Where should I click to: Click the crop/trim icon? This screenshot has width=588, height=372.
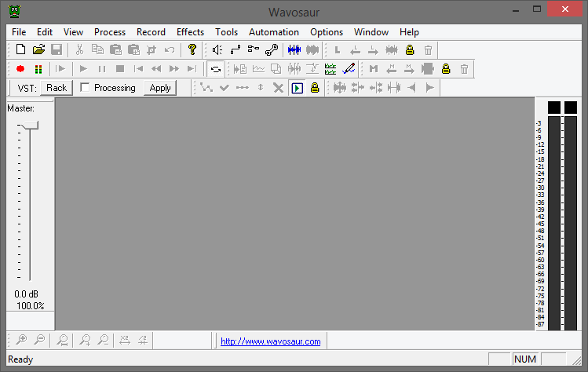152,50
